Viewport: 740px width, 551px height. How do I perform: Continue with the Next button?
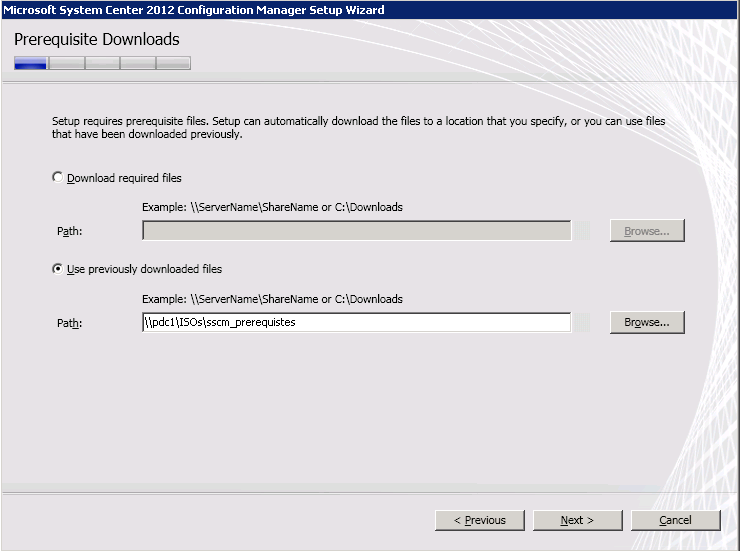(578, 520)
